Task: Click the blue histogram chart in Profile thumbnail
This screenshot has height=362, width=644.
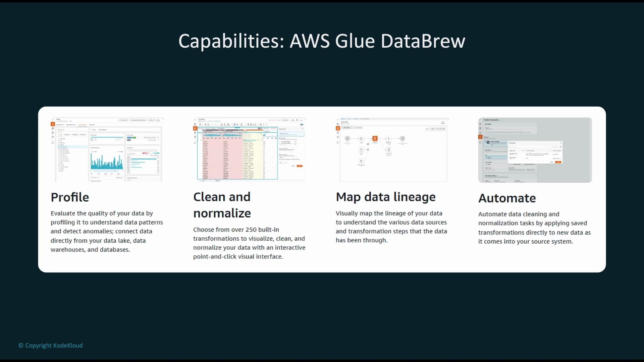Action: tap(107, 162)
